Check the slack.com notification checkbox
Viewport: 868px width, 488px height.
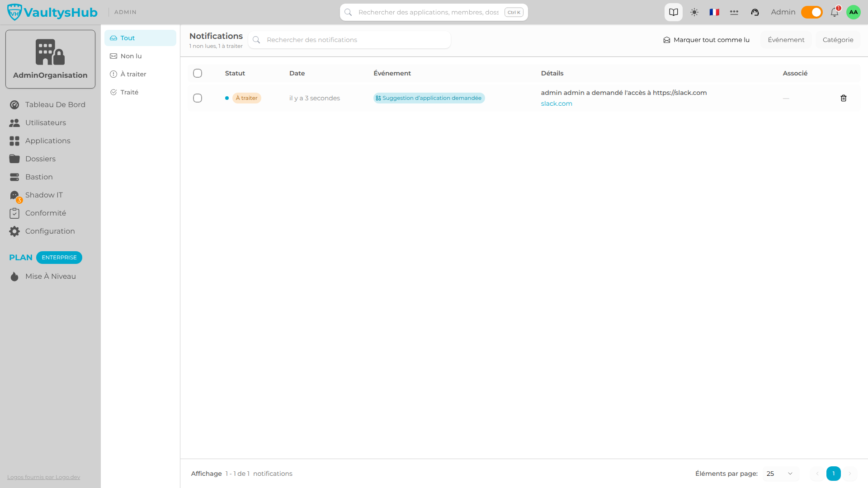pyautogui.click(x=198, y=98)
